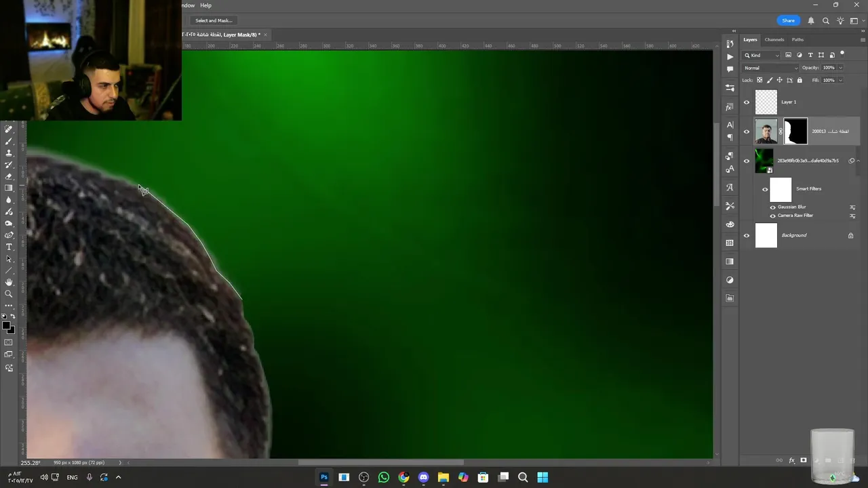Click the foreground color swatch

[6, 327]
